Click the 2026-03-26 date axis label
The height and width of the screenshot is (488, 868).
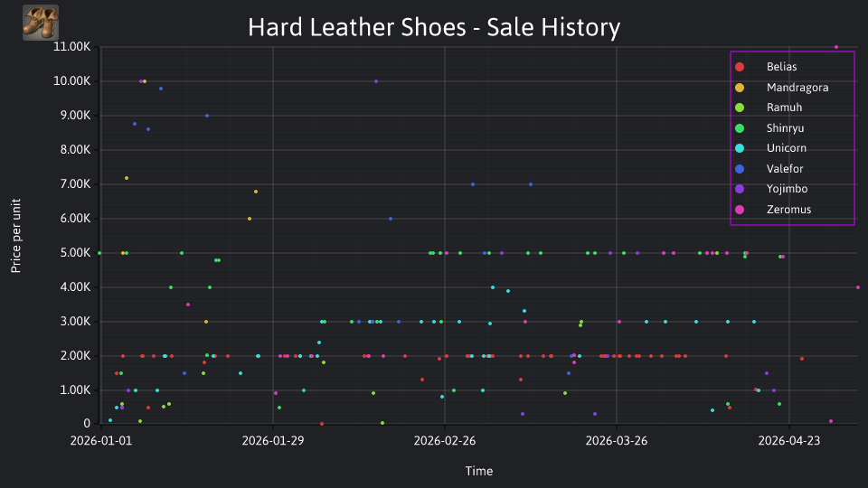617,441
